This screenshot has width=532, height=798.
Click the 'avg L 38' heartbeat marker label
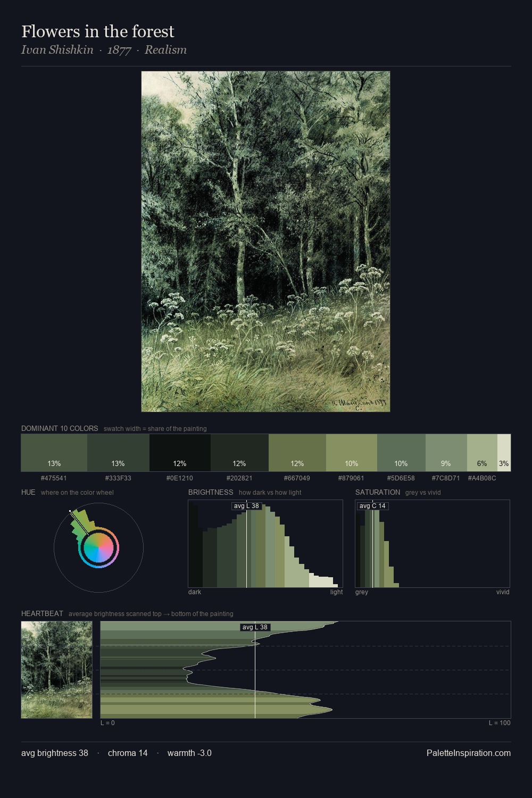tap(255, 627)
